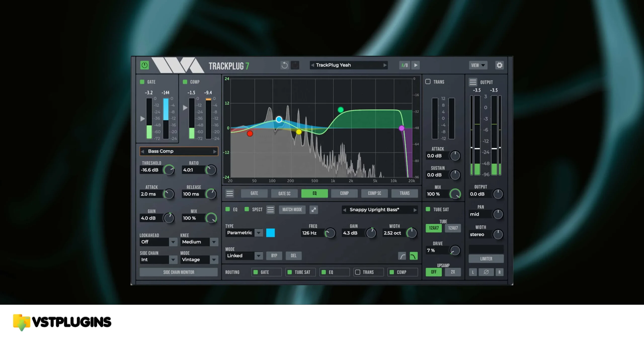This screenshot has height=341, width=644.
Task: Toggle the EQ enable box
Action: (228, 209)
